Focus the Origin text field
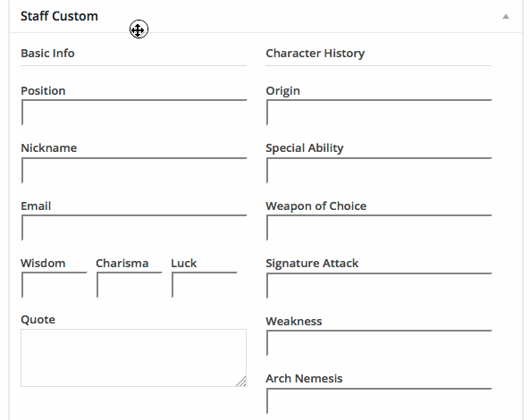 click(379, 113)
